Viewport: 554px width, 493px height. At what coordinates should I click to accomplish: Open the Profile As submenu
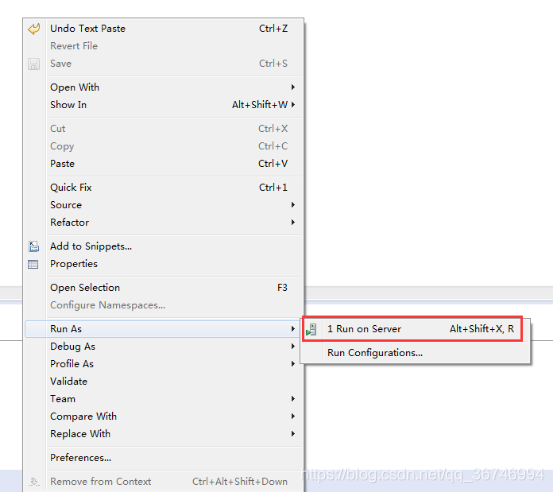[x=163, y=364]
